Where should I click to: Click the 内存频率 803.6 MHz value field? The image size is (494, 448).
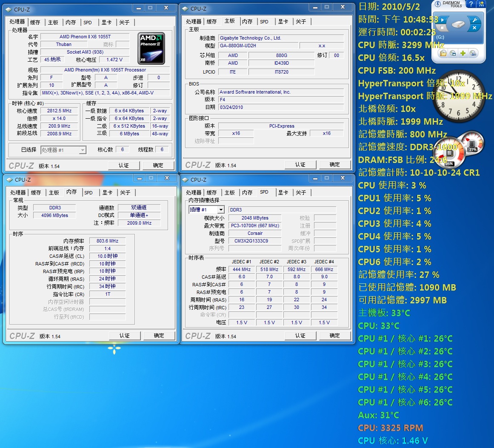[x=107, y=241]
